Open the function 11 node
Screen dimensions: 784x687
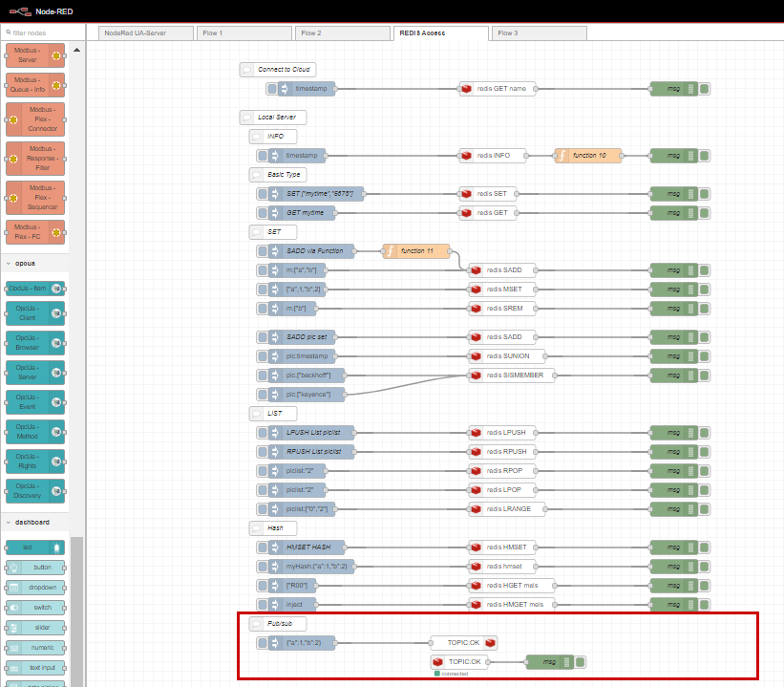(x=416, y=250)
